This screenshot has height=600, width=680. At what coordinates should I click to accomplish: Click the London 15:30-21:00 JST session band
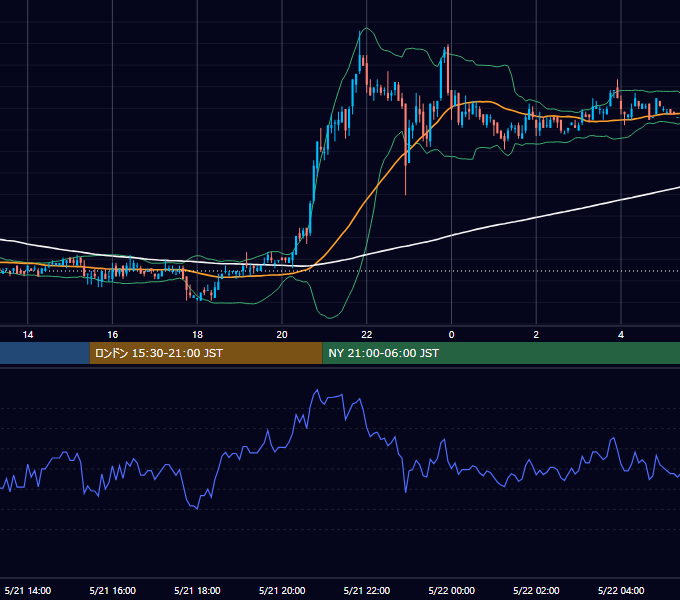click(206, 353)
